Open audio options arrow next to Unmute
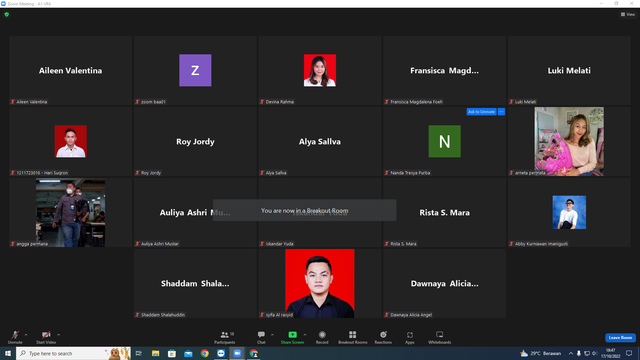This screenshot has height=360, width=640. tap(26, 335)
